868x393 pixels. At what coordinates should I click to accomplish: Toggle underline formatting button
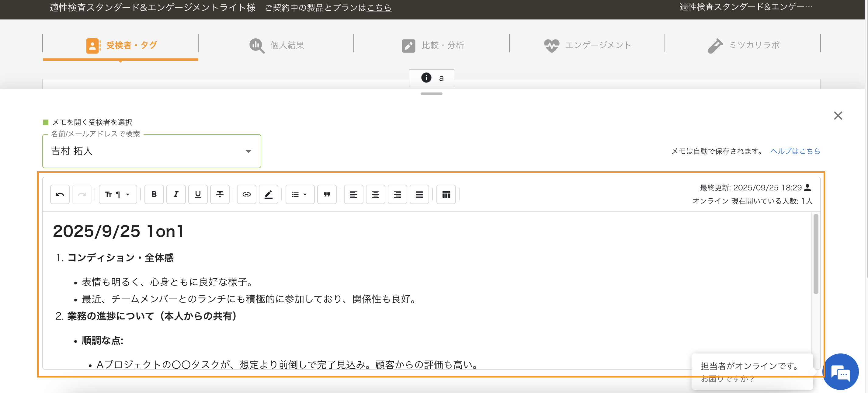198,194
